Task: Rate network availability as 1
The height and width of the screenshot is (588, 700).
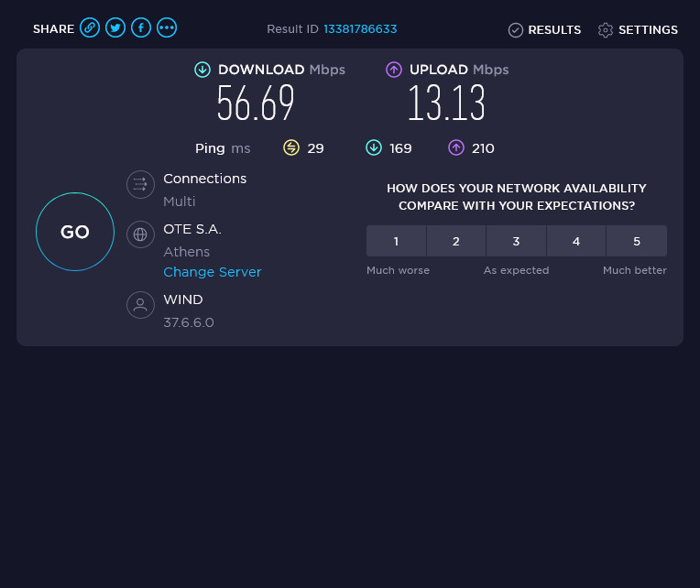Action: [396, 241]
